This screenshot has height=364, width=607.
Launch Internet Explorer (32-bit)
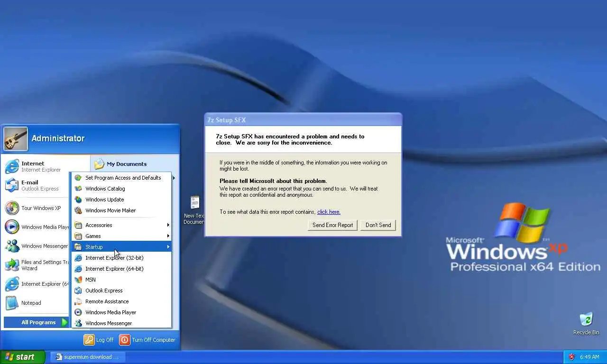click(x=121, y=258)
